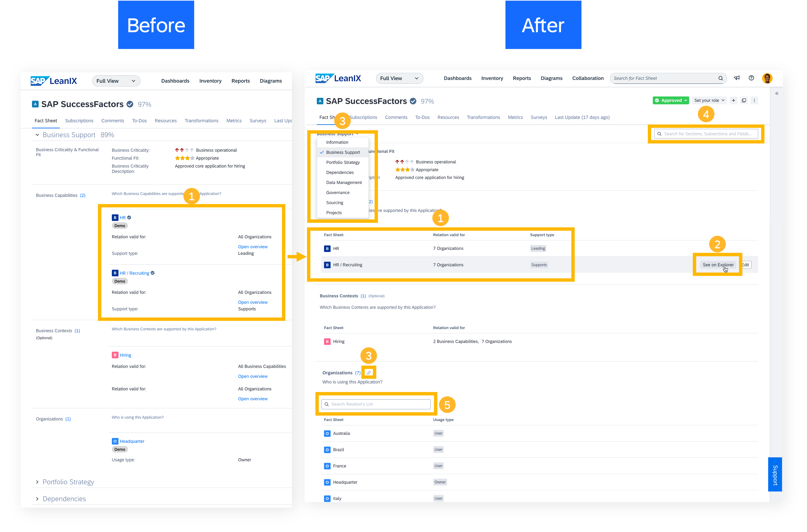Click the Australia organization O icon
Image resolution: width=807 pixels, height=532 pixels.
[327, 433]
